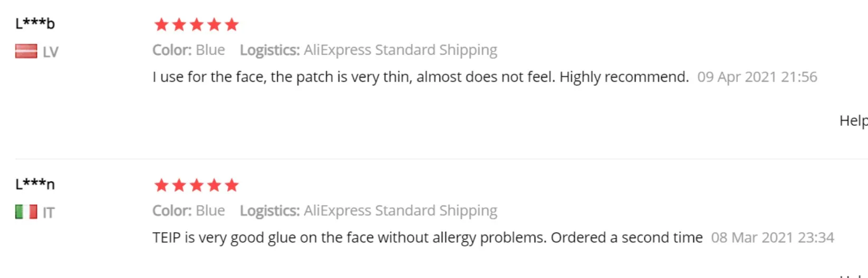Click AliExpress Standard Shipping in L***n's review
The image size is (868, 278).
pos(400,211)
